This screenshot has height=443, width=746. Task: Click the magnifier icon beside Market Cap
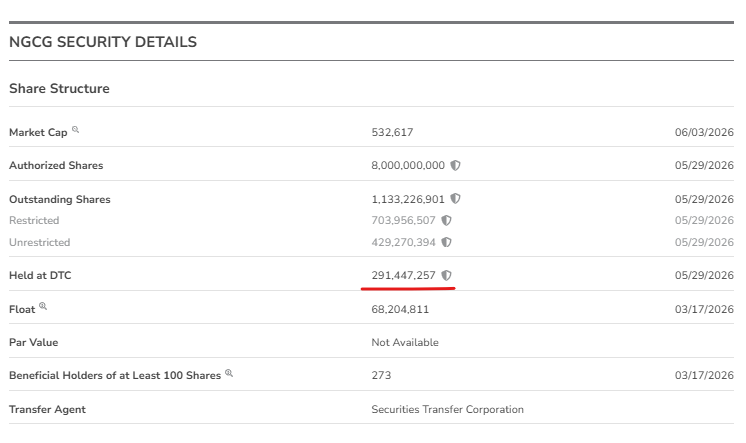75,129
